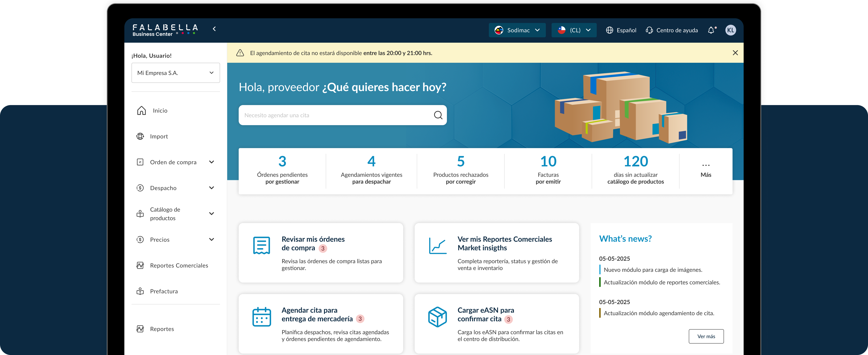The height and width of the screenshot is (355, 868).
Task: Open the Español language menu
Action: point(621,30)
